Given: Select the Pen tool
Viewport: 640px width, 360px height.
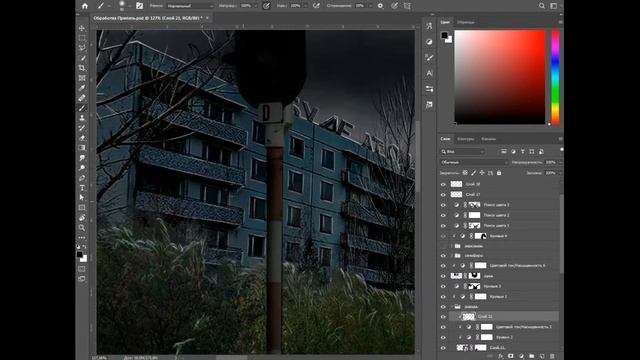Looking at the screenshot, I should pos(82,178).
